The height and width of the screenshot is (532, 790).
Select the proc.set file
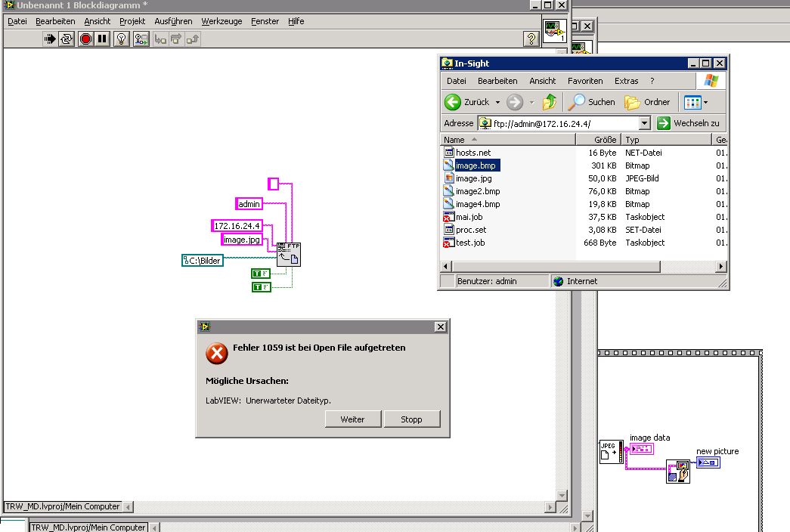[465, 229]
